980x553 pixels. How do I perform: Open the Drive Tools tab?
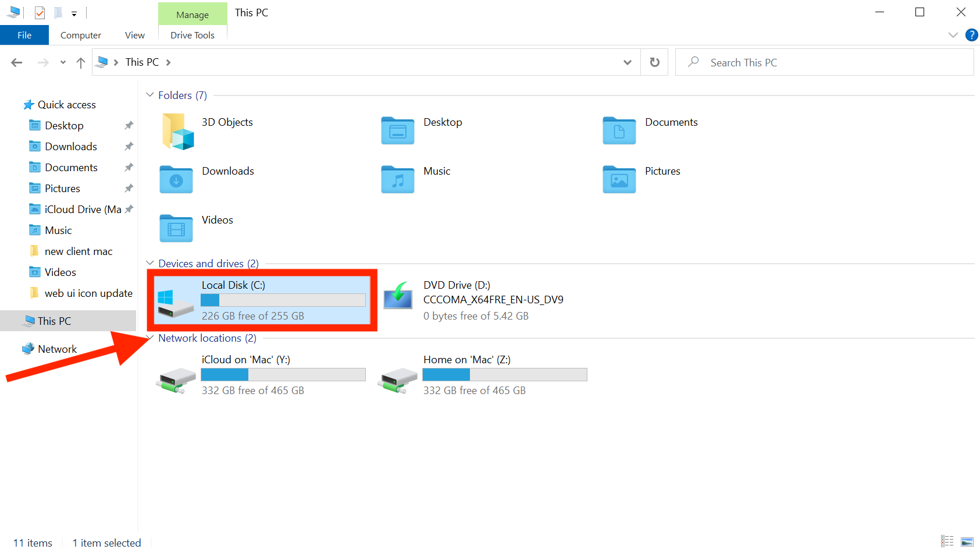pos(193,35)
